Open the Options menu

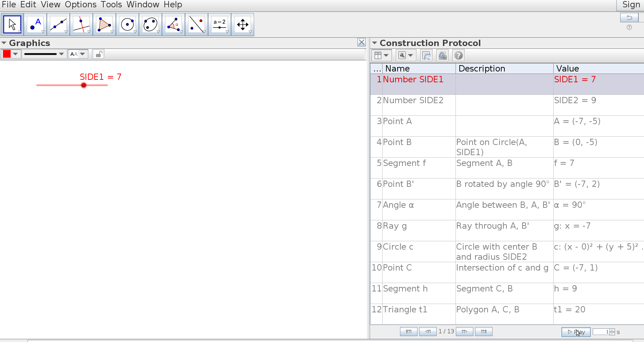pyautogui.click(x=81, y=5)
